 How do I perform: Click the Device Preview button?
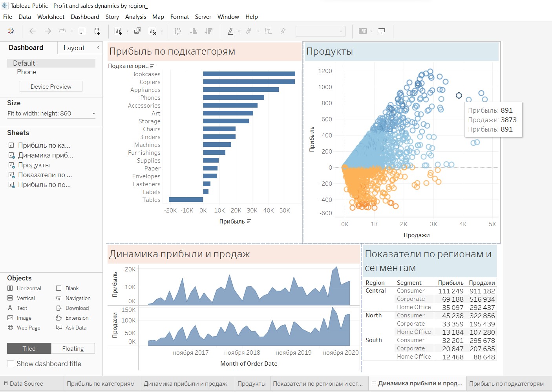point(51,86)
